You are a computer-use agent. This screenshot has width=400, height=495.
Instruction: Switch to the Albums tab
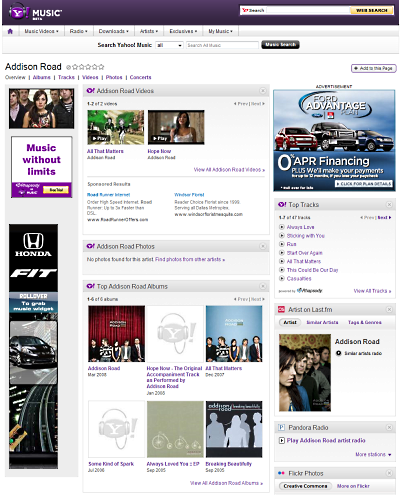click(x=42, y=77)
